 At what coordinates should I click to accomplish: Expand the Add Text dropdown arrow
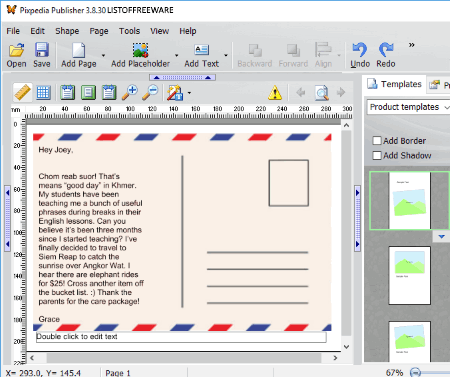pos(226,55)
